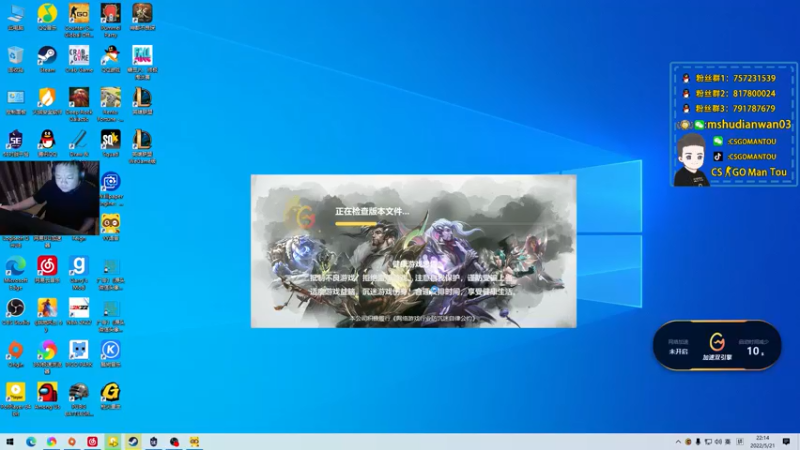
Task: Open the YY voice raccoon shortcut
Action: (x=110, y=228)
